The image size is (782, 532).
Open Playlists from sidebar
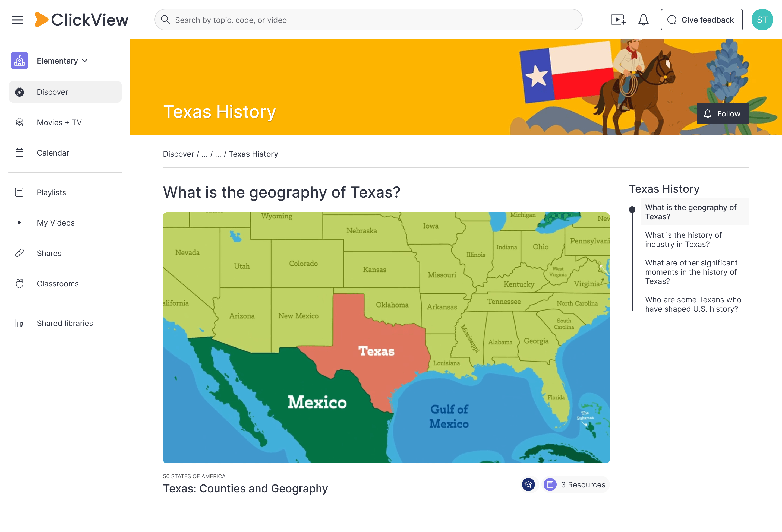[65, 192]
